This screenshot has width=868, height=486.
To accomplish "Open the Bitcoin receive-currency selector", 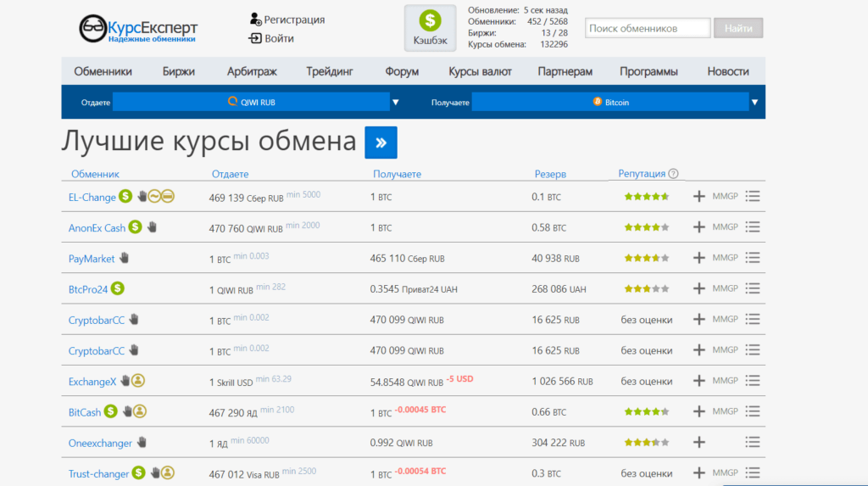I will point(610,102).
